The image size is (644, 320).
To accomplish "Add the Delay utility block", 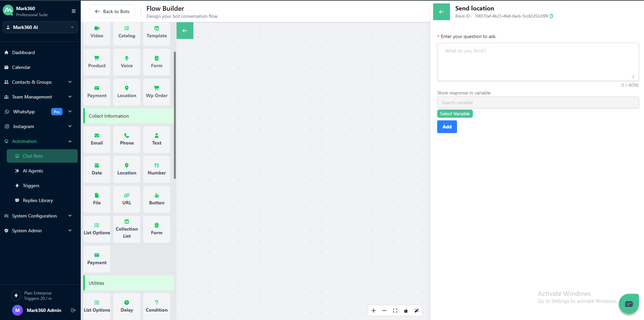I will (x=127, y=306).
